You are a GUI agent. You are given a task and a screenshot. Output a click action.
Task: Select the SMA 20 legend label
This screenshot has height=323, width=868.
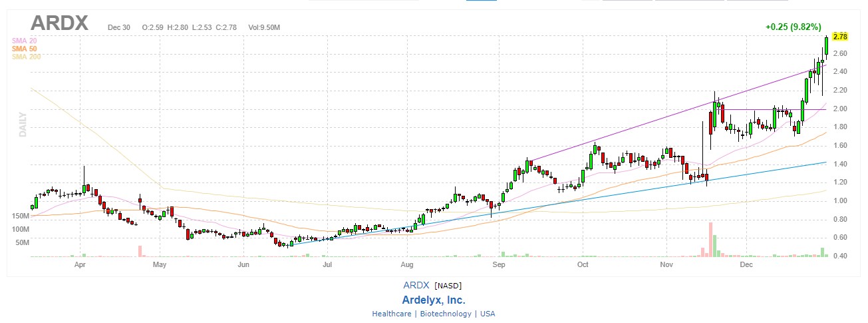pyautogui.click(x=24, y=41)
